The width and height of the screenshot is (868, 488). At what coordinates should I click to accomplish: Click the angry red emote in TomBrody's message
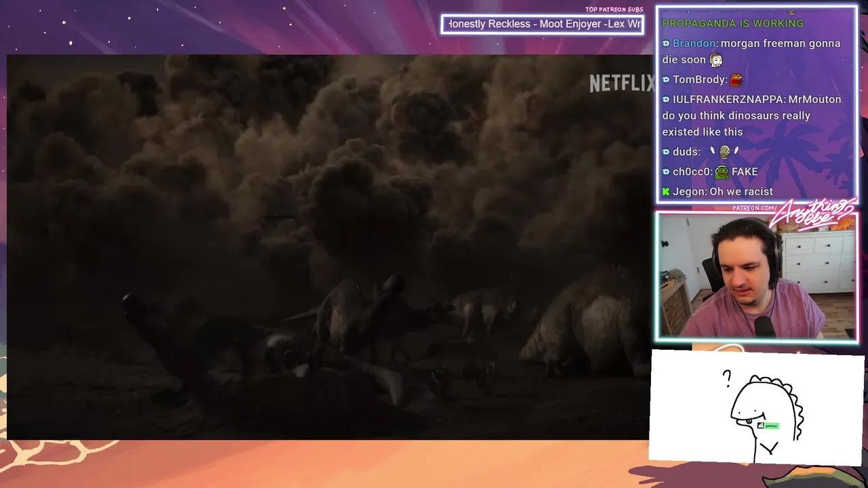tap(736, 79)
